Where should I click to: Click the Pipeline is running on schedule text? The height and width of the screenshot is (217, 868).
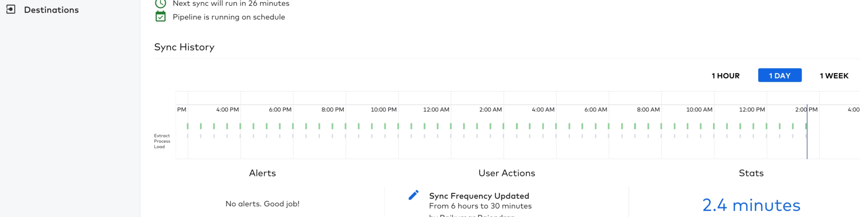(229, 17)
